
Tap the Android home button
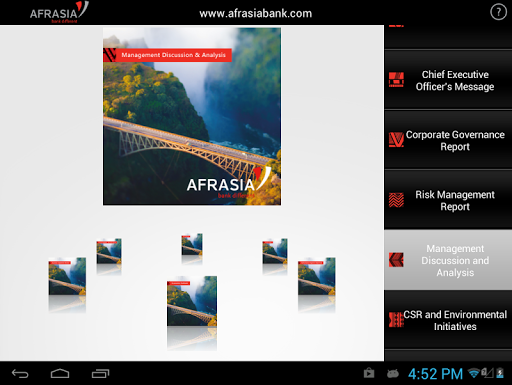(x=60, y=374)
